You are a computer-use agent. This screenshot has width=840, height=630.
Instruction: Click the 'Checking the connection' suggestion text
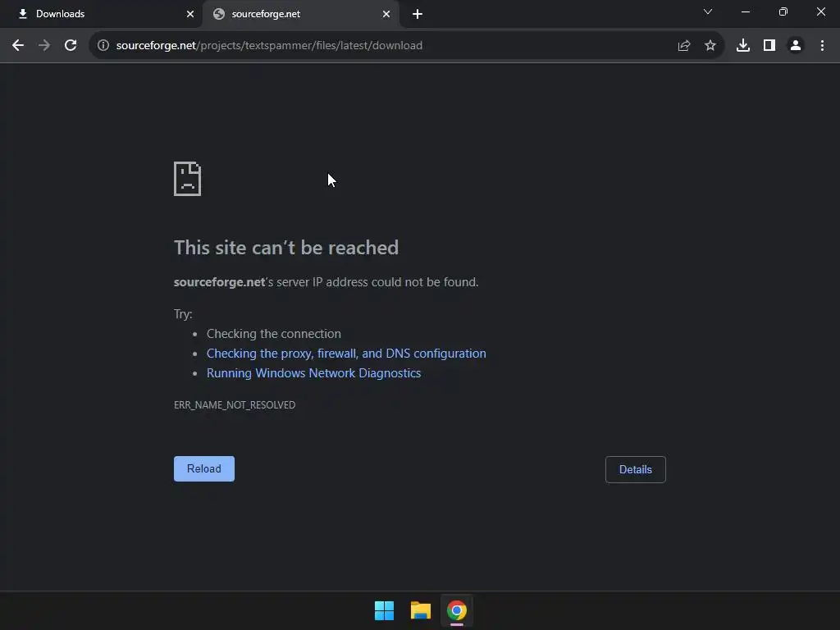tap(274, 334)
